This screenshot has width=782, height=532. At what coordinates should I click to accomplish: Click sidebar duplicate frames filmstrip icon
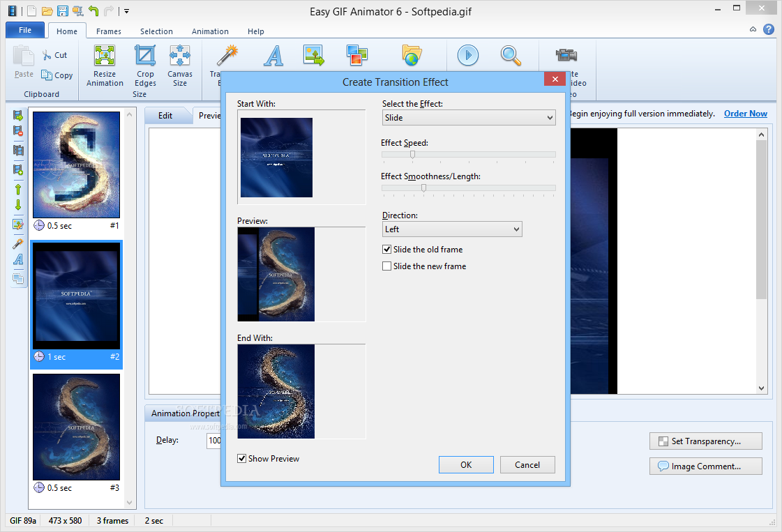click(18, 150)
